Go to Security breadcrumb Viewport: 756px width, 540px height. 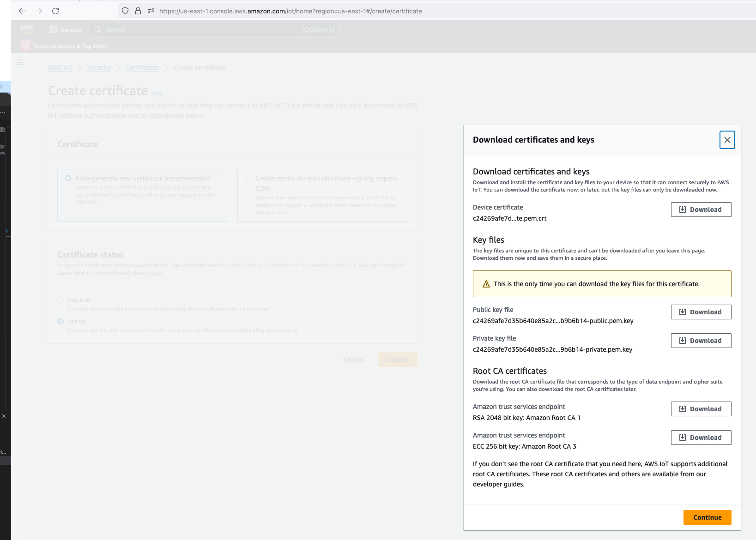[x=99, y=67]
